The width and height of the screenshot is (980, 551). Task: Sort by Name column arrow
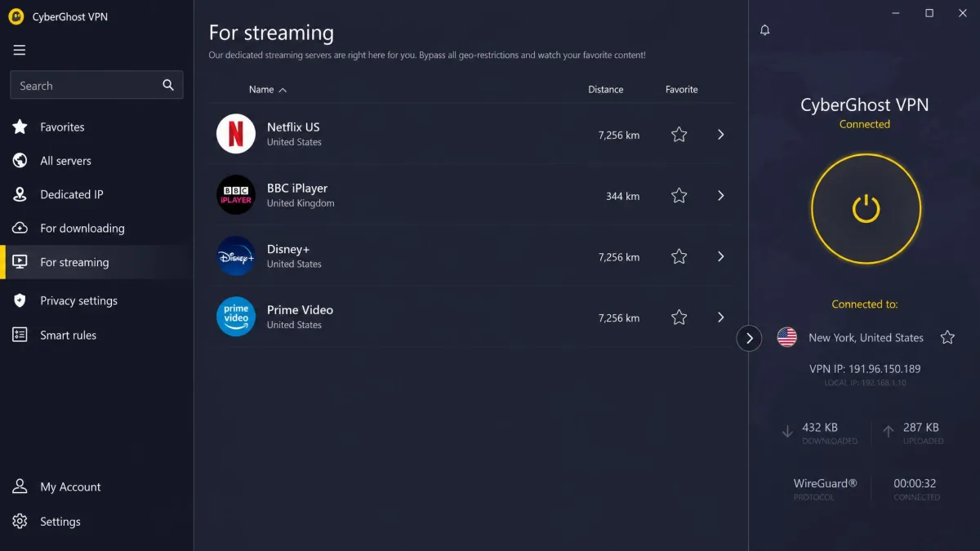click(x=283, y=90)
